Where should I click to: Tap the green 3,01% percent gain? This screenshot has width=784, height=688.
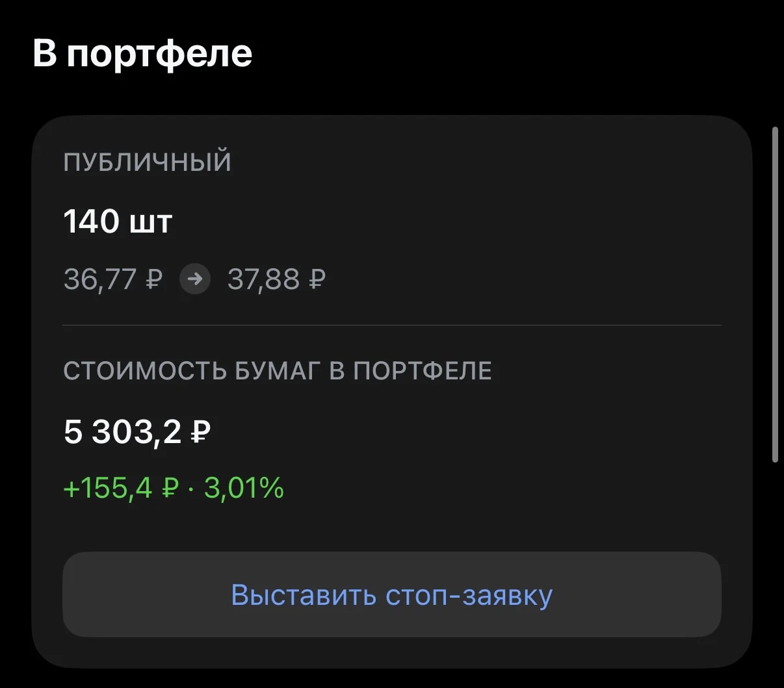(x=244, y=488)
